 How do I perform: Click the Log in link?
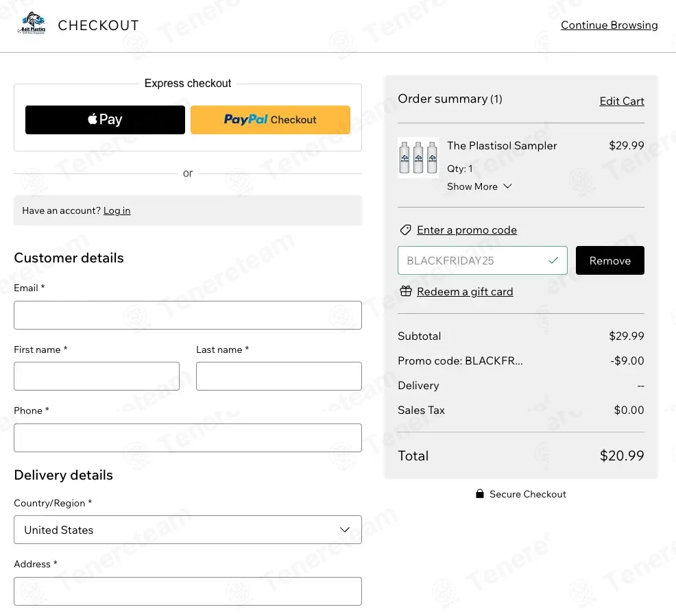coord(117,210)
